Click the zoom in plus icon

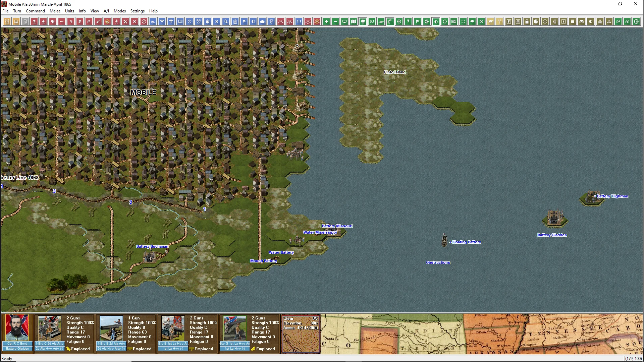(326, 21)
